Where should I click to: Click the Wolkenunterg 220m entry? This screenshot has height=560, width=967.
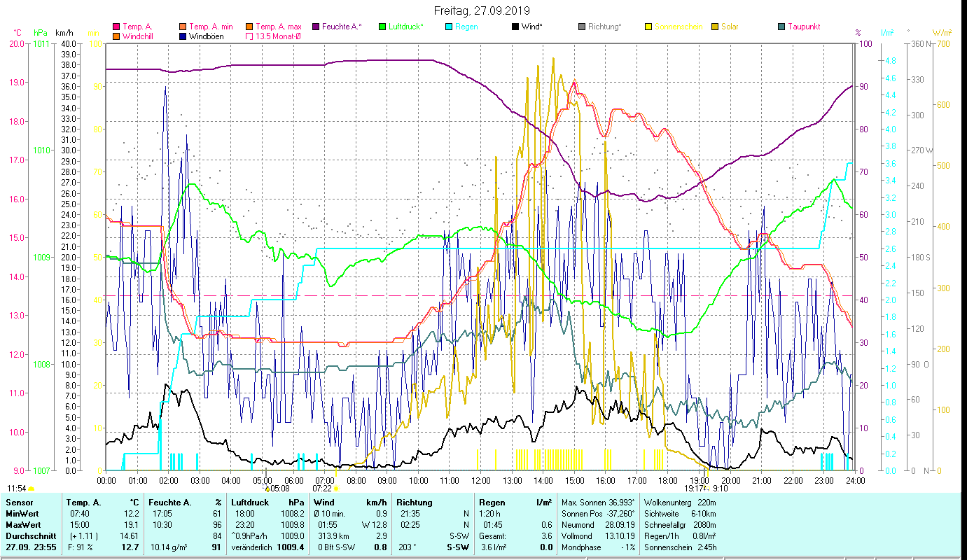[679, 503]
